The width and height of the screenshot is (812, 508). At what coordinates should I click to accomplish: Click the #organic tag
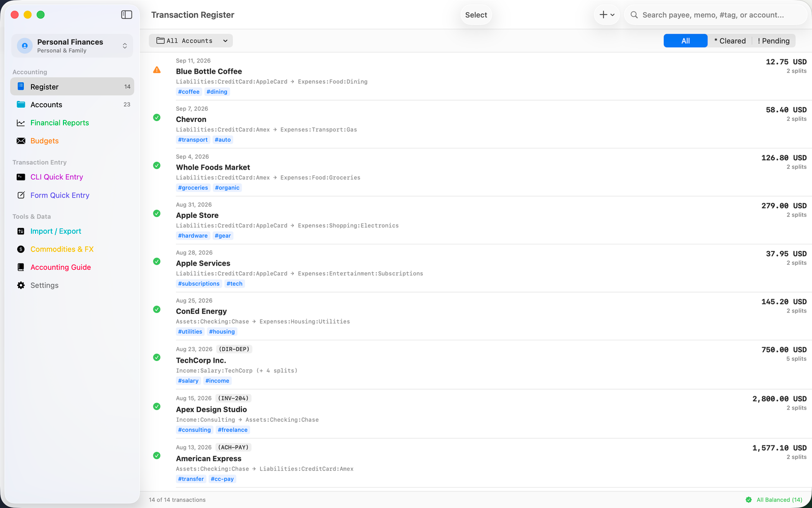(x=227, y=188)
